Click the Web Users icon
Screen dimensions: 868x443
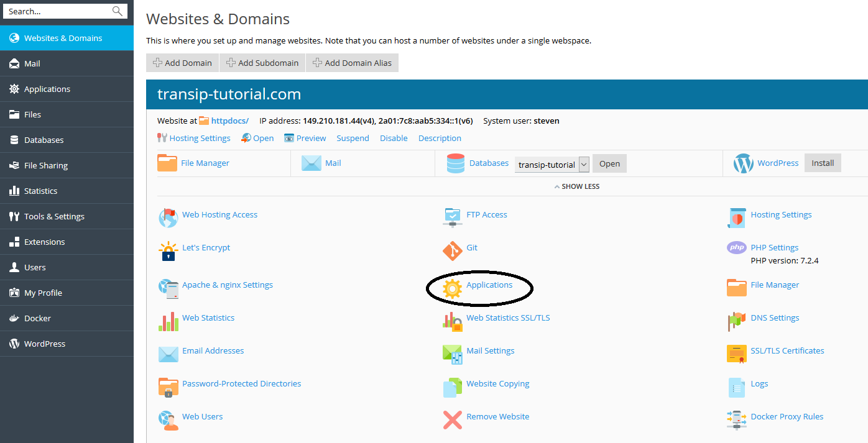[168, 420]
